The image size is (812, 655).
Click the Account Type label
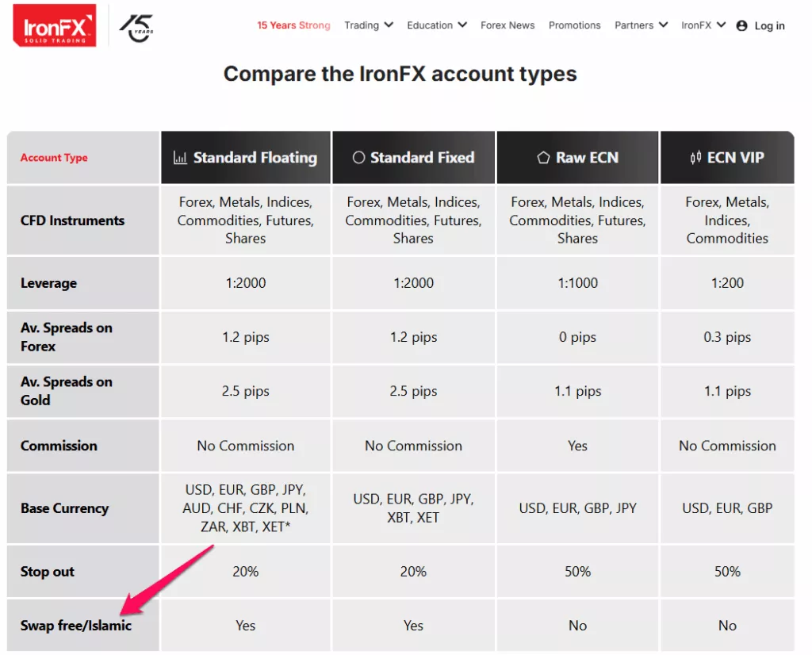(x=54, y=158)
